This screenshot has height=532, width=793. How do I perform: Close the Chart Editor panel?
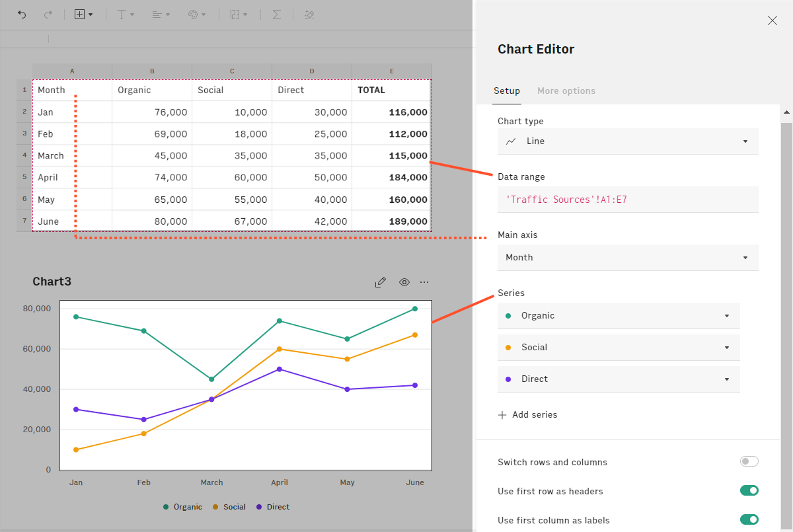coord(772,20)
